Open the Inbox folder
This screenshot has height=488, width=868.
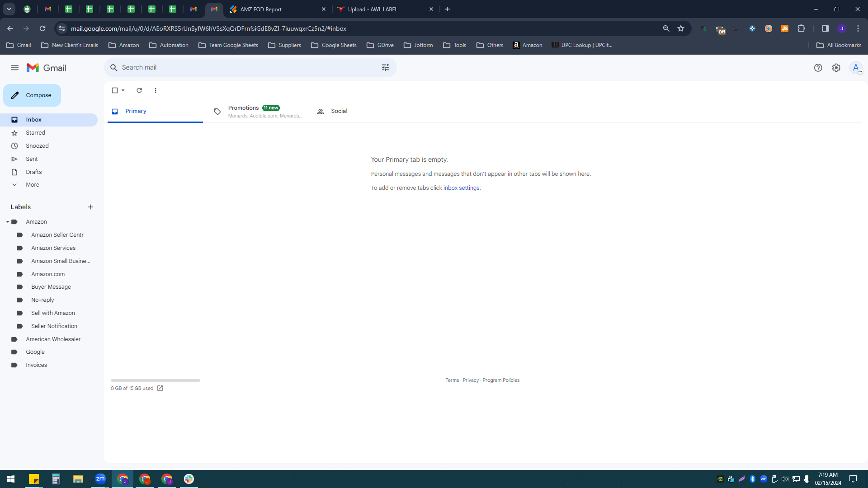click(49, 120)
